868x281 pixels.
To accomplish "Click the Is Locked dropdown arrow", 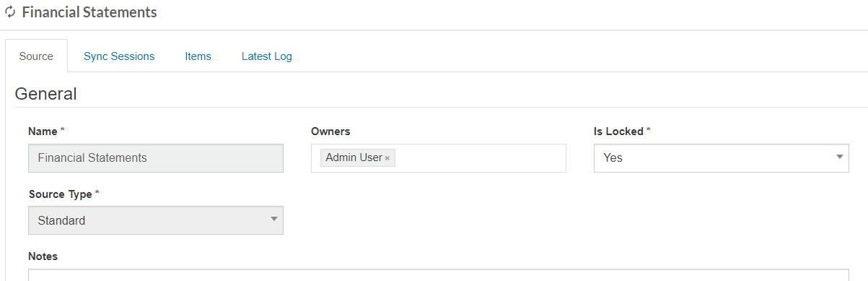I will tap(840, 157).
